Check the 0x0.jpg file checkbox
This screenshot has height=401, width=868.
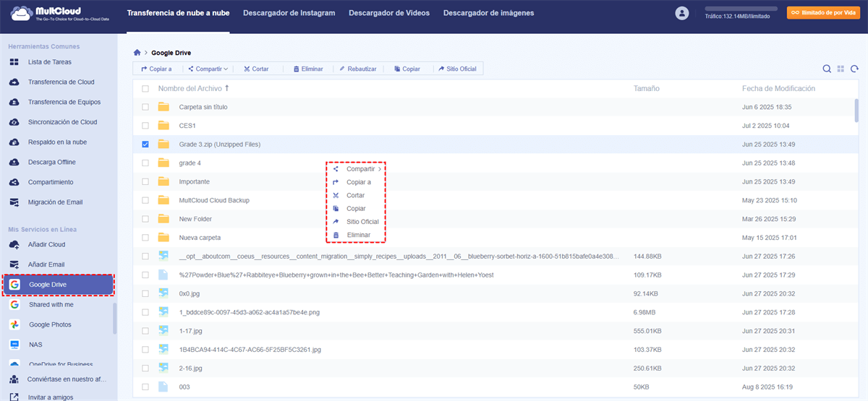coord(145,293)
